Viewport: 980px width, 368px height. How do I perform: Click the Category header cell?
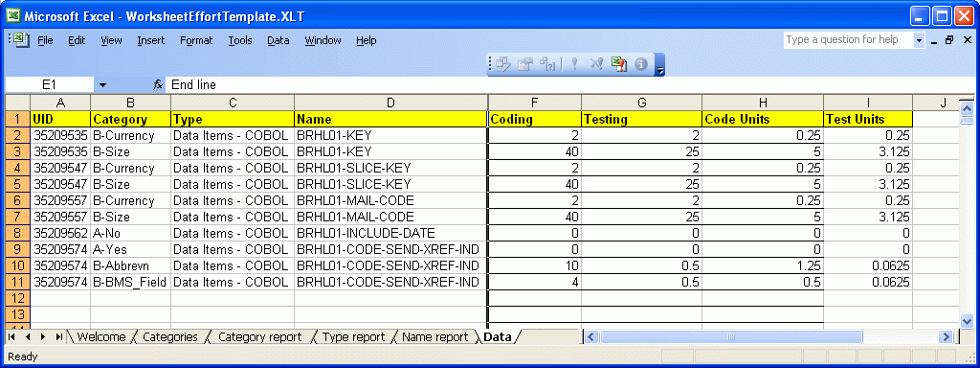tap(130, 119)
